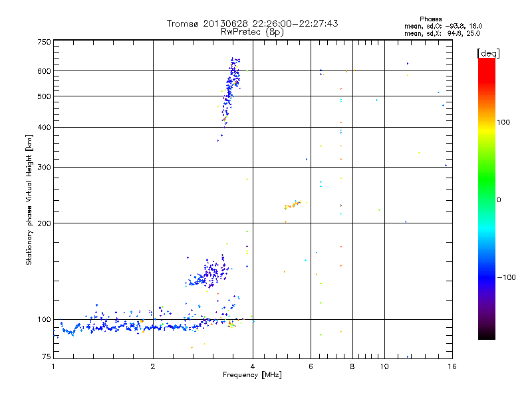Click the y-axis tick label '600'
Image resolution: width=532 pixels, height=399 pixels.
coord(44,71)
